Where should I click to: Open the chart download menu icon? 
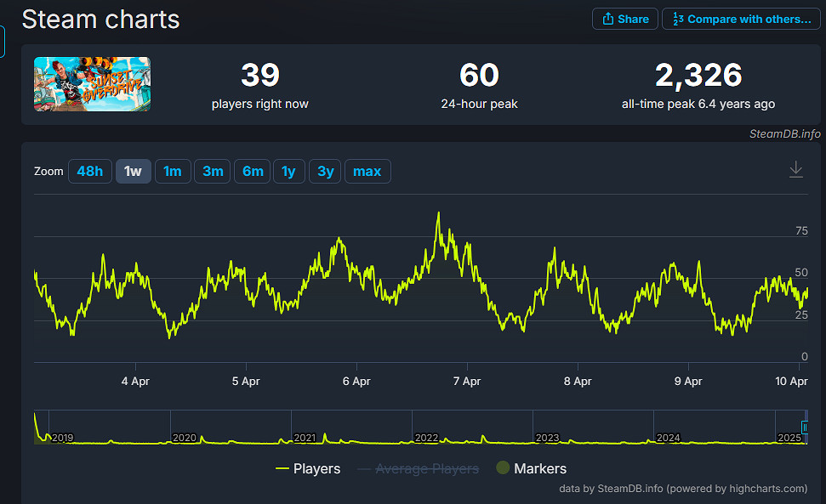coord(795,170)
